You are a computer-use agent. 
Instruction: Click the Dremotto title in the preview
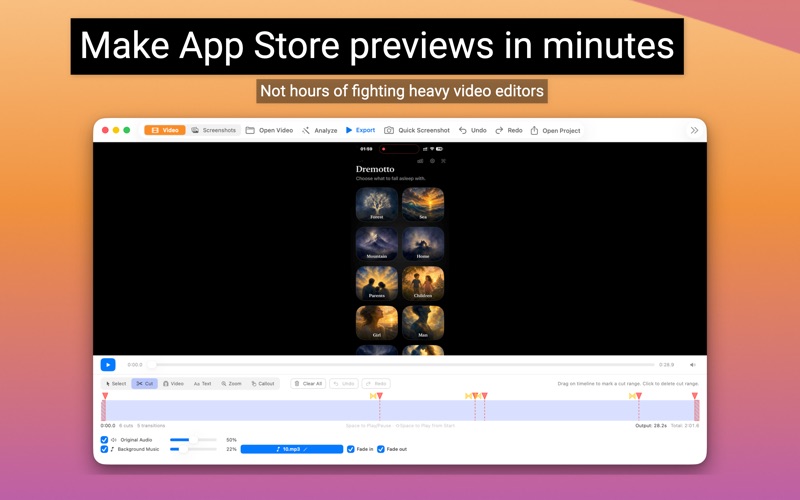375,169
